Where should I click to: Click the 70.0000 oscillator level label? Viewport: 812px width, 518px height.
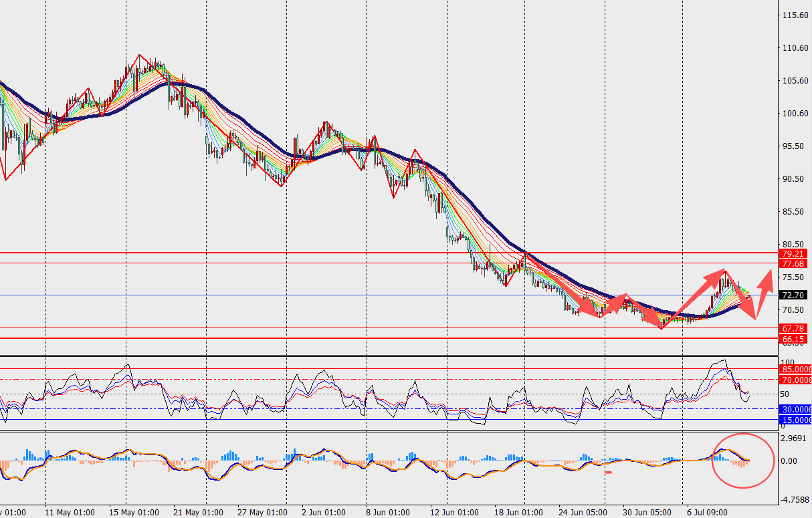tap(796, 380)
